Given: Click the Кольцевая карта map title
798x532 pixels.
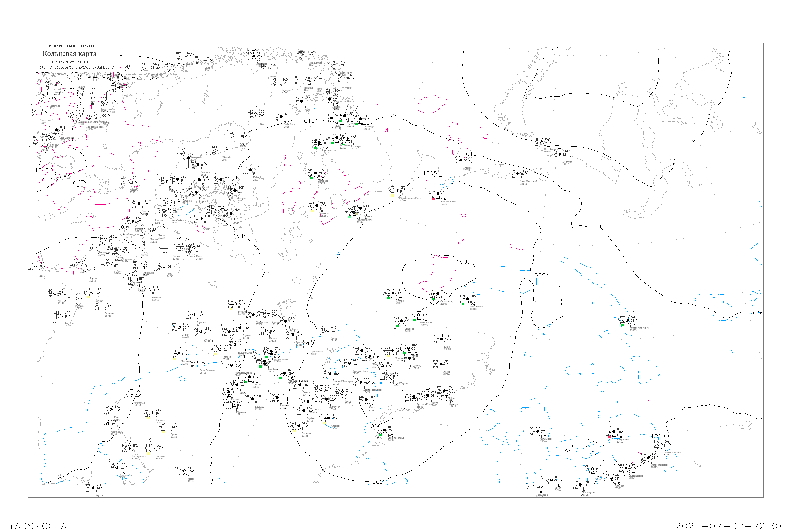Looking at the screenshot, I should coord(69,54).
